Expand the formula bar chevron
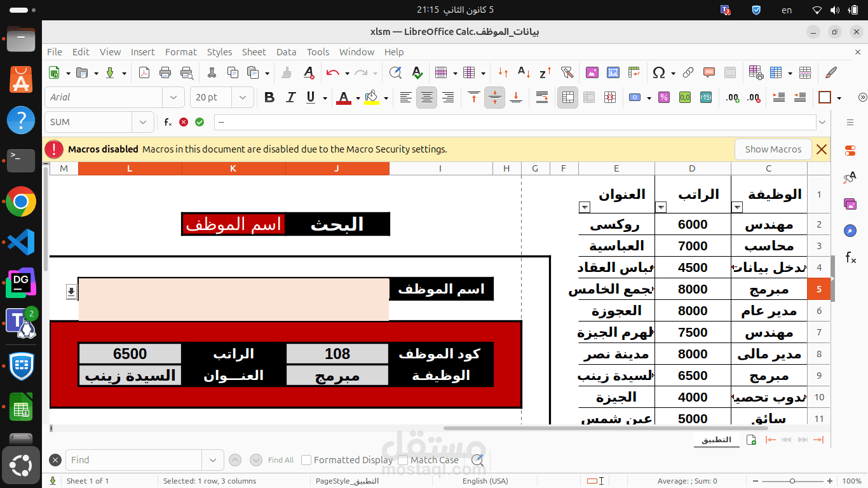 (823, 122)
